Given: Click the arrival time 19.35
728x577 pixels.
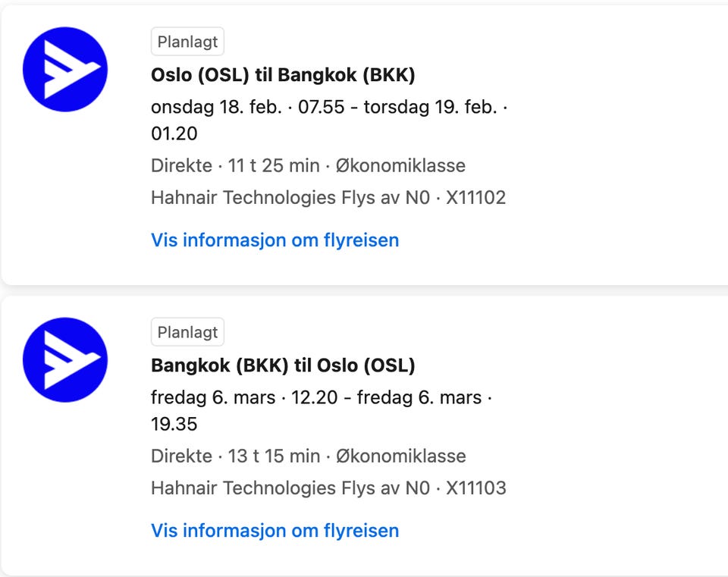Looking at the screenshot, I should coord(174,424).
